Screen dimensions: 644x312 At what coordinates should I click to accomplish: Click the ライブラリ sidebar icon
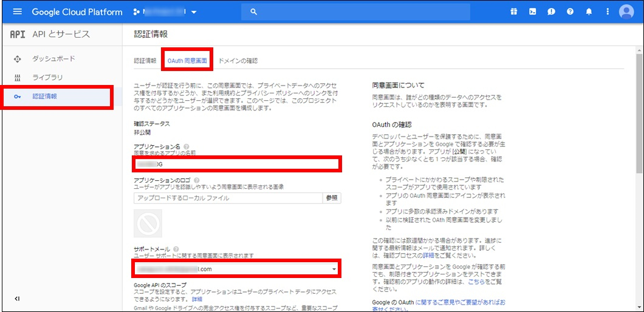coord(17,78)
